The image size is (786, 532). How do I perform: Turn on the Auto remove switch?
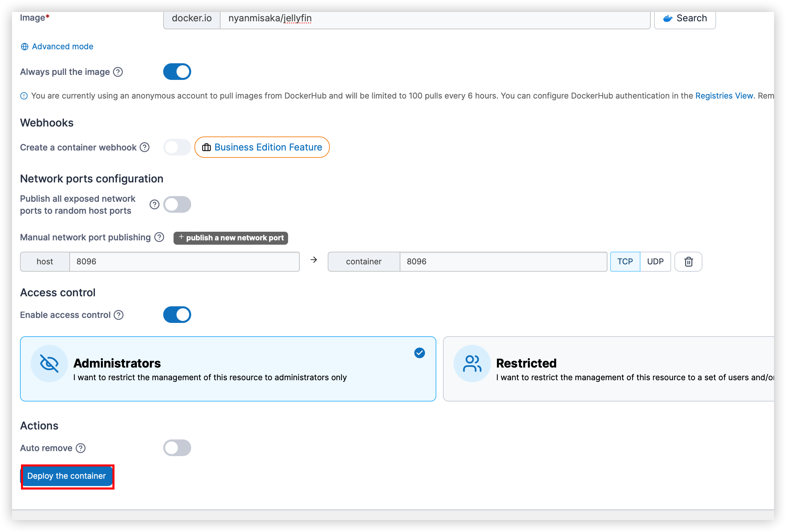(x=177, y=448)
